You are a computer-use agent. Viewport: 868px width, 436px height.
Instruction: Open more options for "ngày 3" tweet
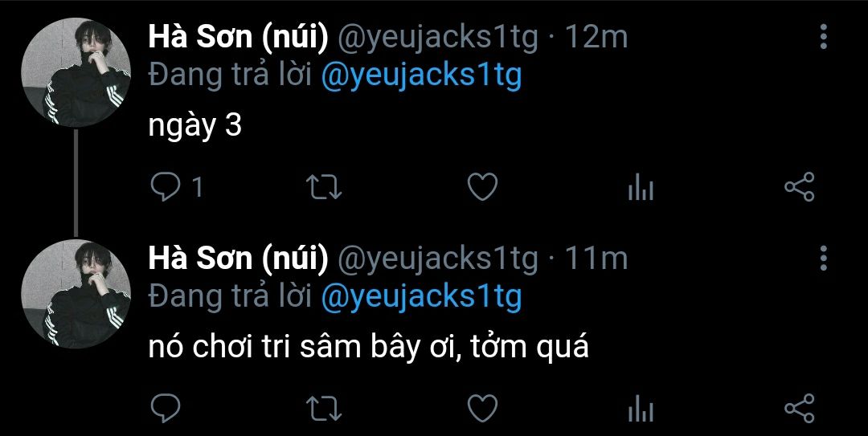click(x=823, y=37)
